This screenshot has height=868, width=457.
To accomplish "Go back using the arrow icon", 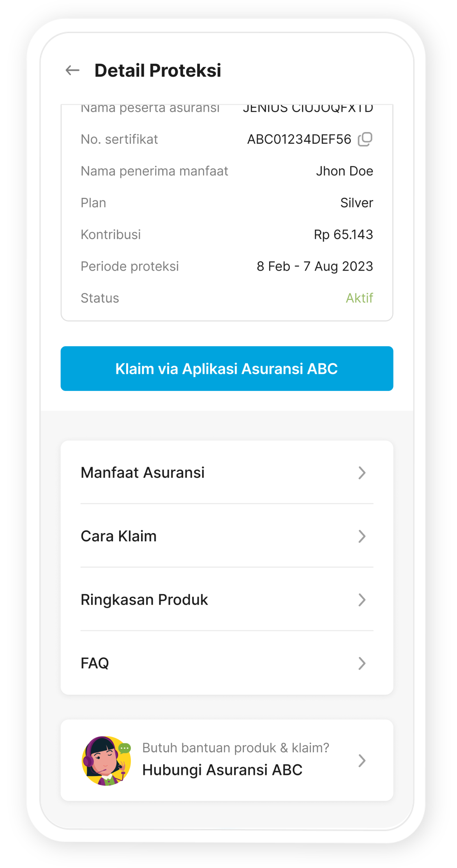I will pyautogui.click(x=72, y=70).
